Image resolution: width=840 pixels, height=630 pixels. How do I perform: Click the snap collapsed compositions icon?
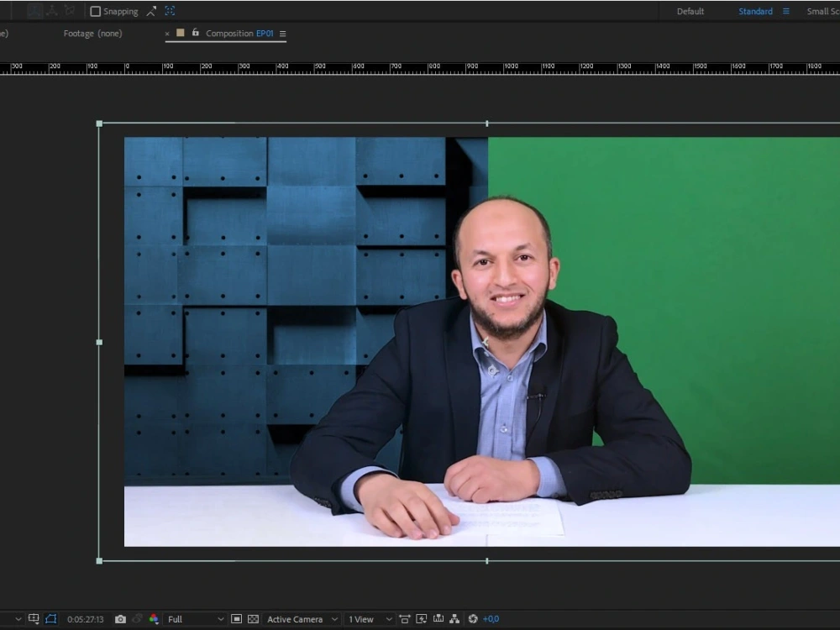coord(151,11)
